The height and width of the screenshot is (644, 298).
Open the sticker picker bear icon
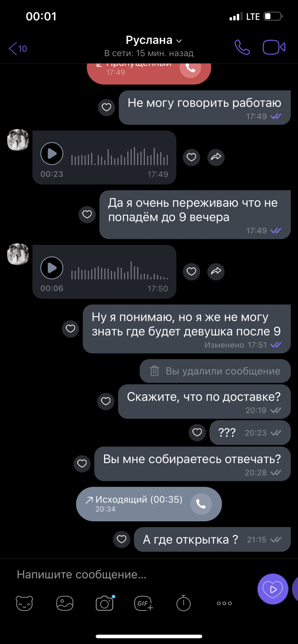tap(24, 603)
